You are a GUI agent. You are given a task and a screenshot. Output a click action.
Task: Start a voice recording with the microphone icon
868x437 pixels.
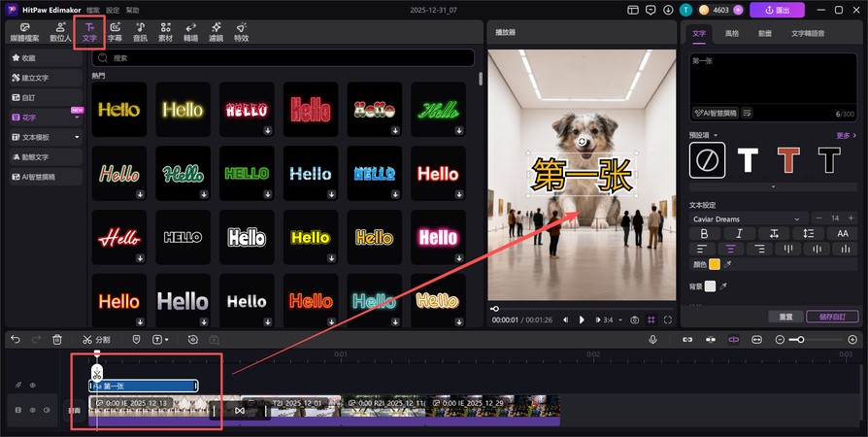[x=652, y=340]
